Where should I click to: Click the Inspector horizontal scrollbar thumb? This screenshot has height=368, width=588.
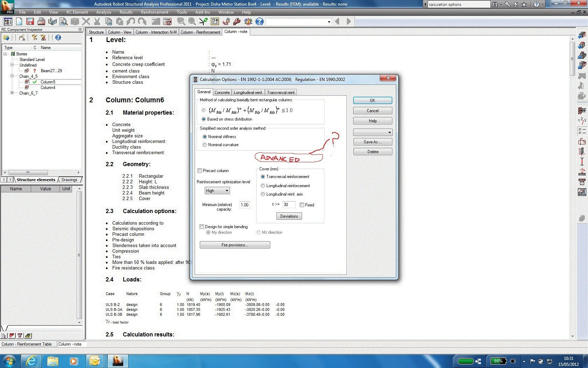pos(28,172)
